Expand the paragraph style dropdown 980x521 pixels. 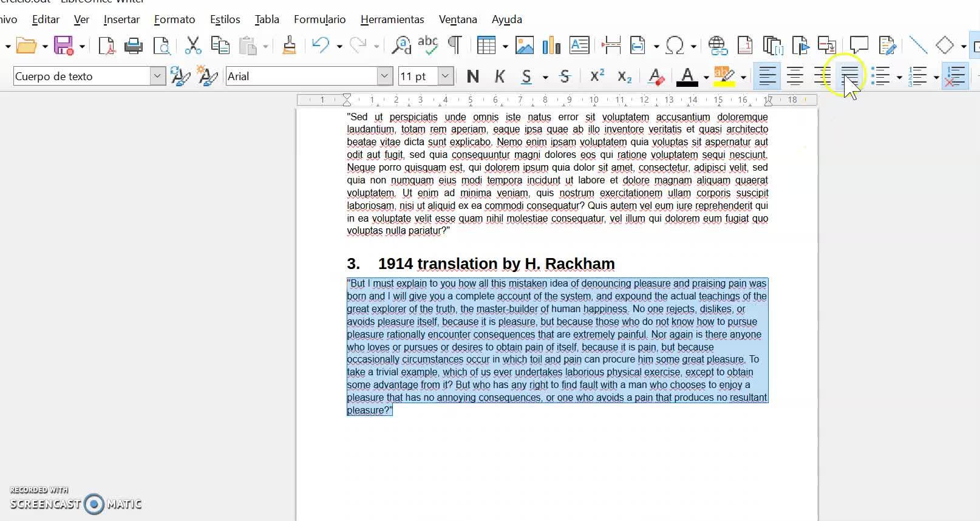coord(157,77)
